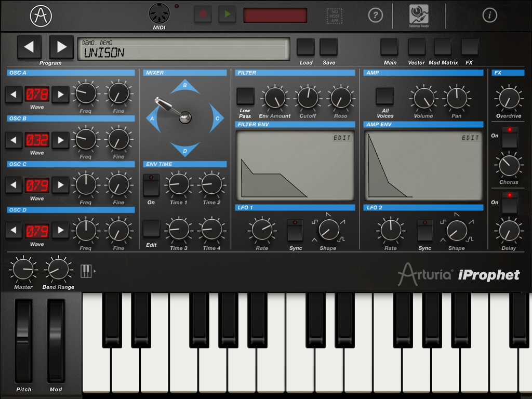Click the Time 4 knob
The height and width of the screenshot is (399, 532).
click(x=212, y=229)
